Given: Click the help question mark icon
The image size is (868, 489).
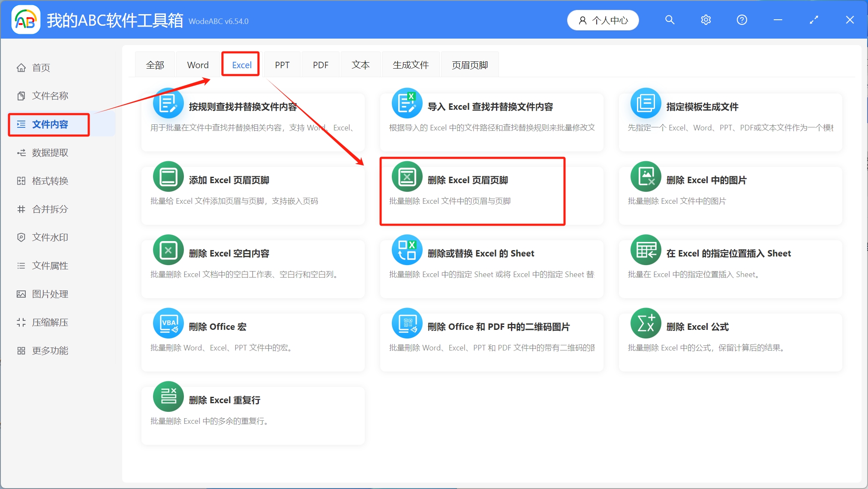Looking at the screenshot, I should pos(741,19).
